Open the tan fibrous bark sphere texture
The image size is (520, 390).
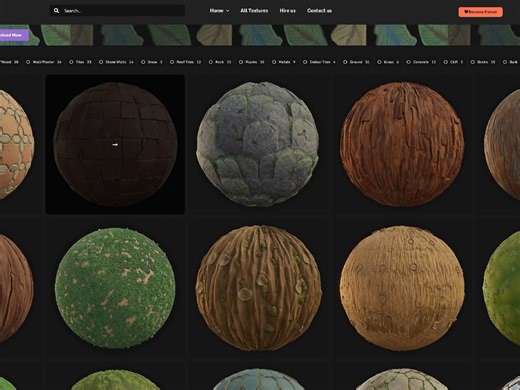click(x=402, y=288)
